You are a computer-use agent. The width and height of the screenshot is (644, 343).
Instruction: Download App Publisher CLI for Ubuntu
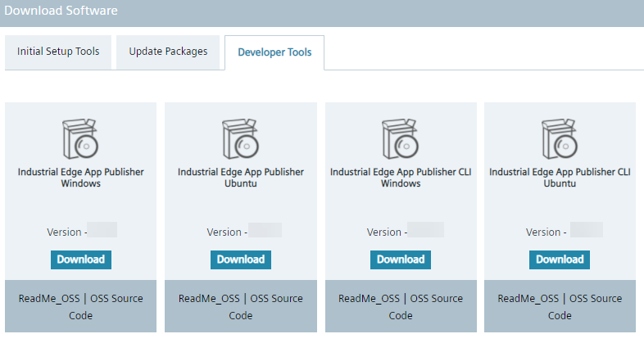point(560,260)
